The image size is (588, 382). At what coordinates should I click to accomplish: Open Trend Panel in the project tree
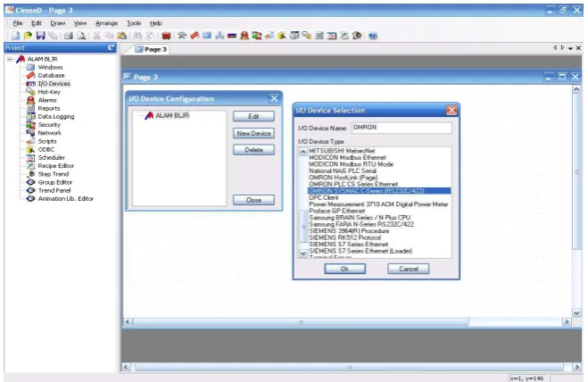click(54, 191)
